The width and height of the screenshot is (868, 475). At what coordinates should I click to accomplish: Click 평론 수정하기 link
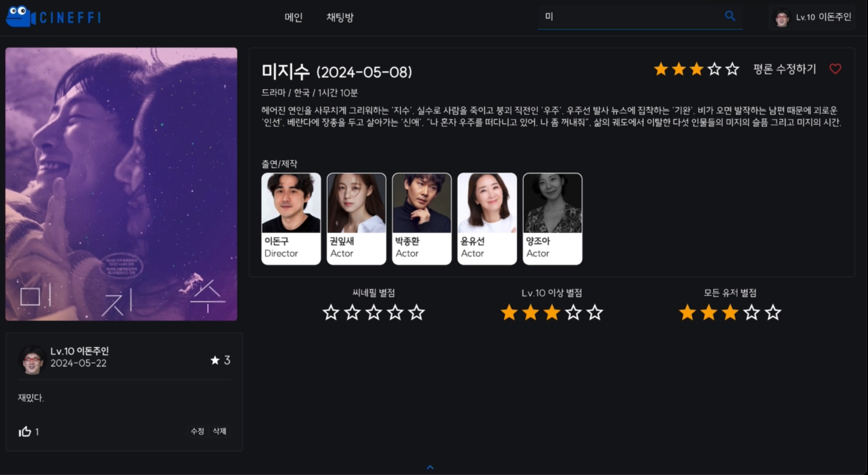784,69
